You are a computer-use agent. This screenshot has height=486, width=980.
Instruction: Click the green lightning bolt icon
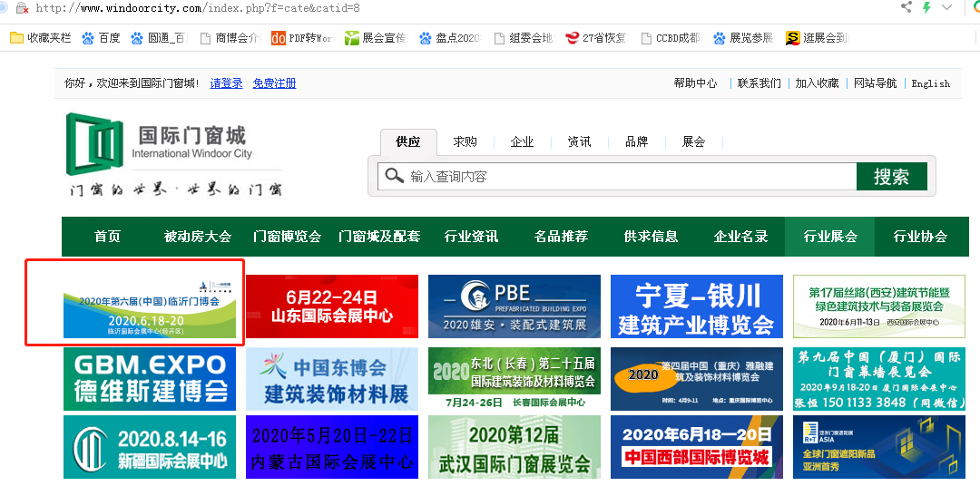(x=926, y=7)
